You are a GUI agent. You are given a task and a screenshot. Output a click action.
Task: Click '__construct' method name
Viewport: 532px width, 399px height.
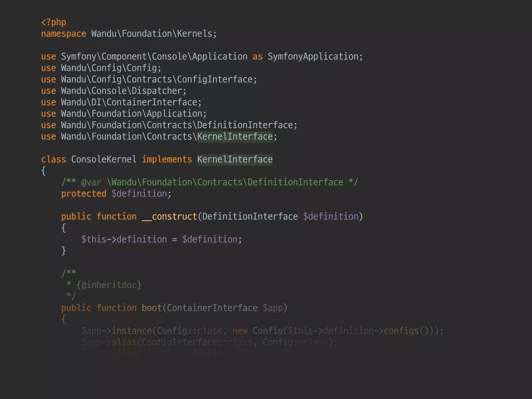click(x=169, y=217)
